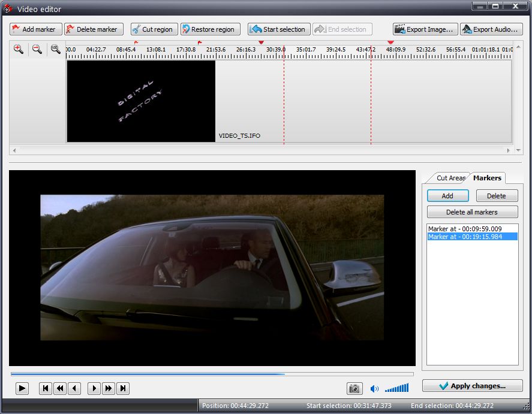
Task: Adjust the volume slider
Action: 398,388
